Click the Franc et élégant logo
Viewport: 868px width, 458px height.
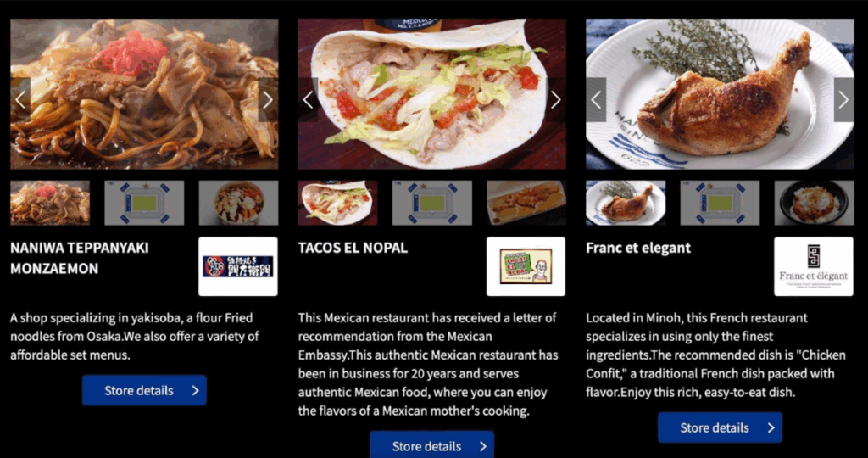click(814, 266)
